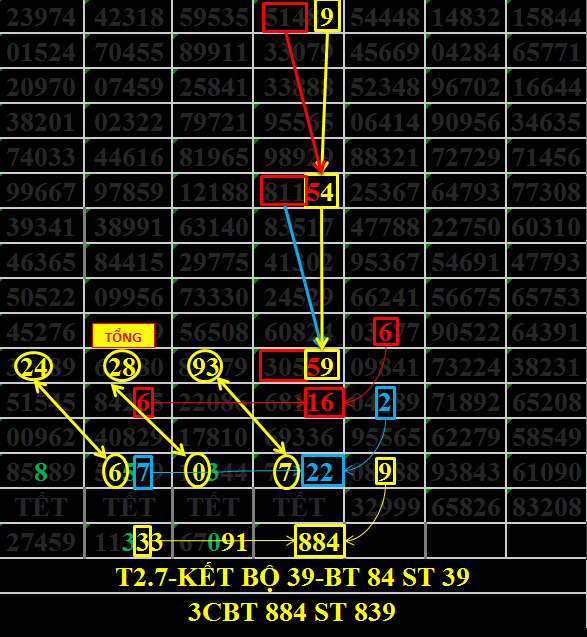
Task: Click the first TẾT cell
Action: pos(41,506)
